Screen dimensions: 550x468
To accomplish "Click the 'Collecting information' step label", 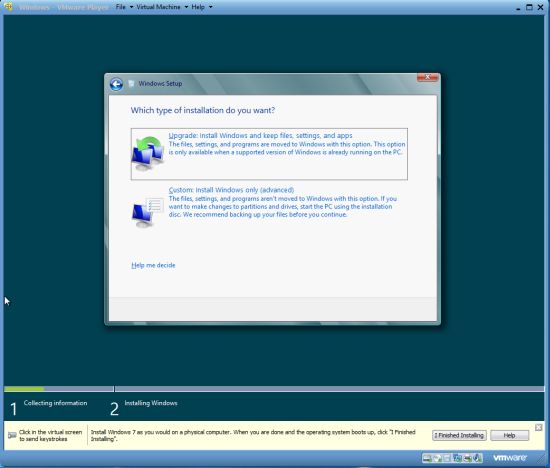I will (x=55, y=403).
